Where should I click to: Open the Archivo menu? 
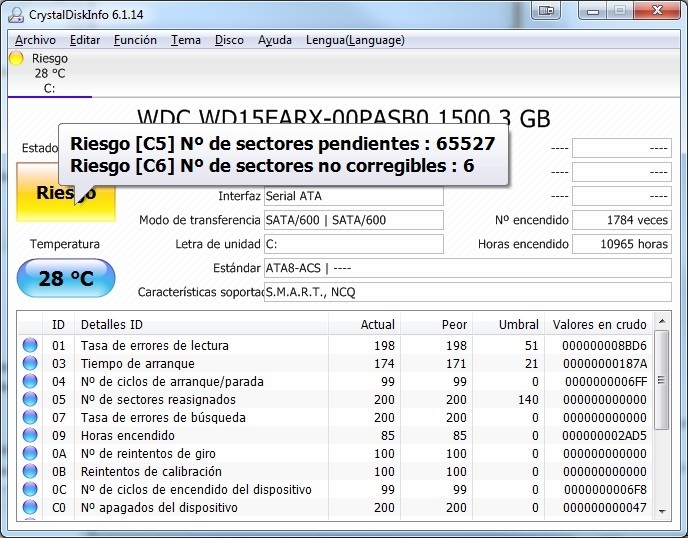[x=35, y=40]
